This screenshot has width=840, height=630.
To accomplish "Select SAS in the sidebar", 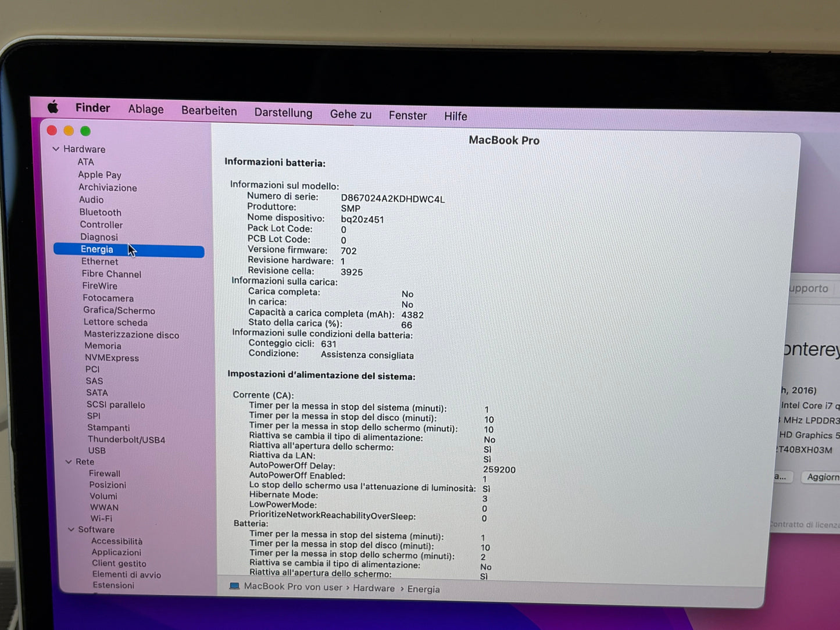I will tap(94, 381).
